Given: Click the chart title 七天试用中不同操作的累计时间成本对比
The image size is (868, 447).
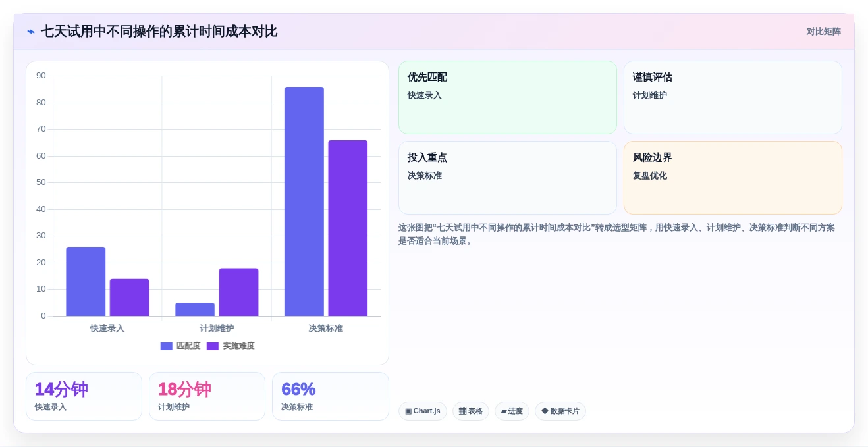Looking at the screenshot, I should tap(159, 32).
